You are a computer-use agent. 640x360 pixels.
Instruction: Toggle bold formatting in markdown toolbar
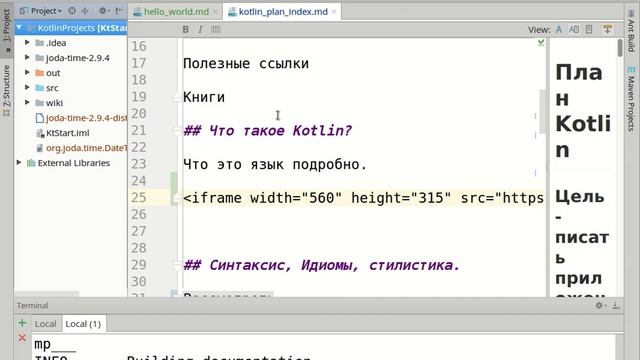(186, 29)
